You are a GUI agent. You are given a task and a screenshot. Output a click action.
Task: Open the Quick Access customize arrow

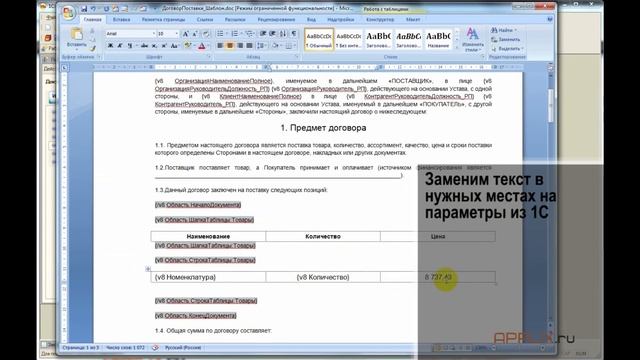(x=155, y=9)
